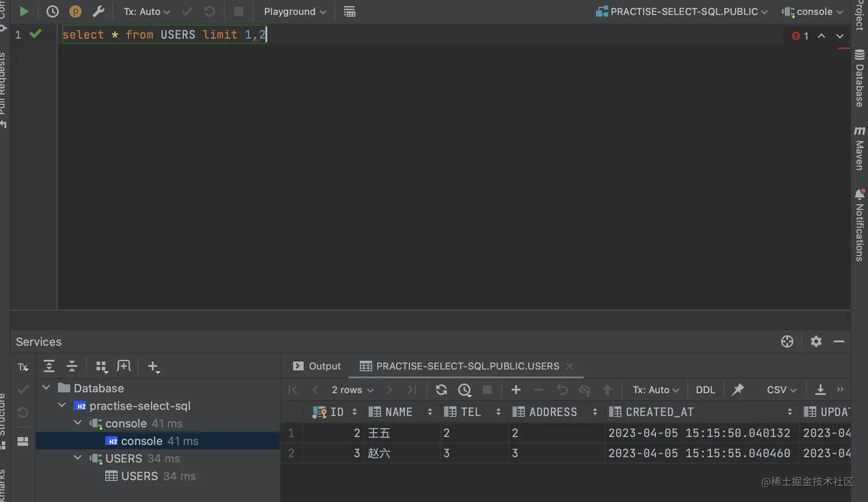Viewport: 868px width, 502px height.
Task: Open the console session dropdown
Action: pyautogui.click(x=813, y=11)
